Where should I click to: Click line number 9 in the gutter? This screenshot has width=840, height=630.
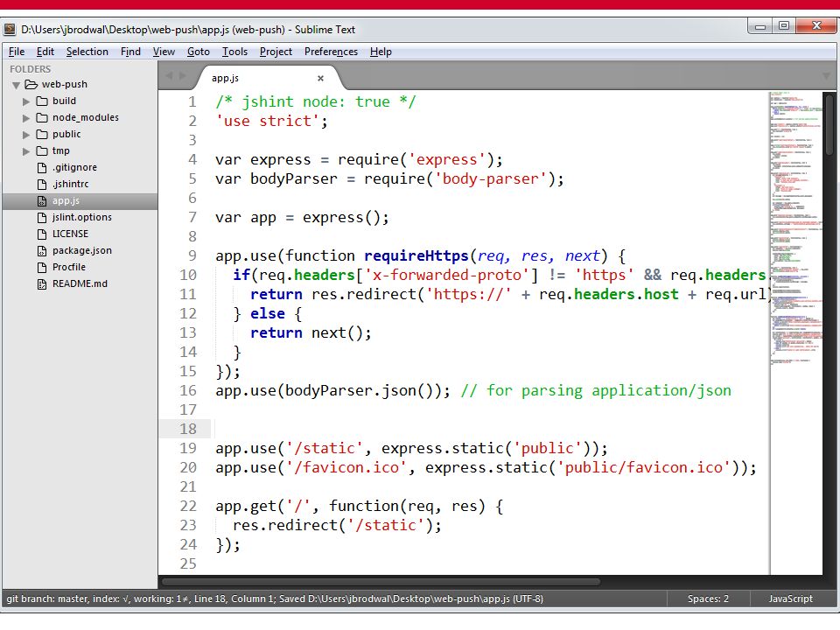pos(192,255)
